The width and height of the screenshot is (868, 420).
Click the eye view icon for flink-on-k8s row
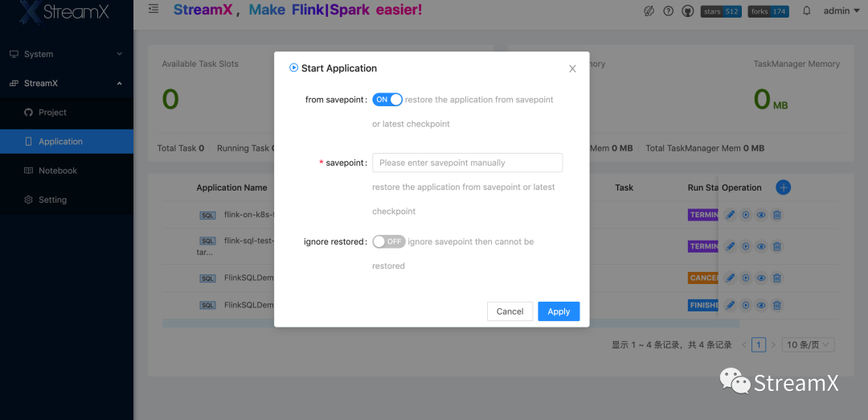pyautogui.click(x=761, y=215)
